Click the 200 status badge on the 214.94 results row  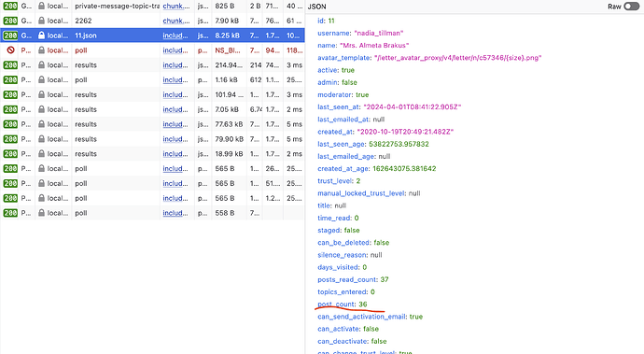[x=10, y=65]
